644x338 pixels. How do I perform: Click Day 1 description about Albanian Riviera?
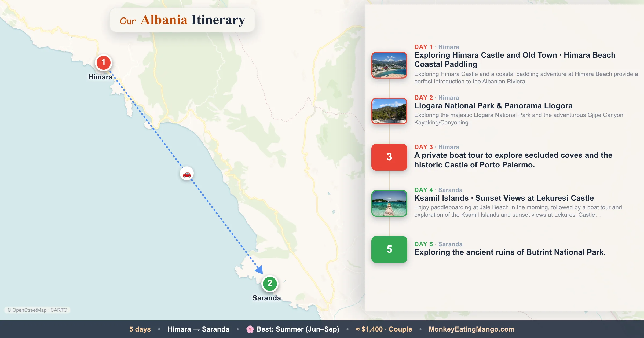pyautogui.click(x=526, y=78)
